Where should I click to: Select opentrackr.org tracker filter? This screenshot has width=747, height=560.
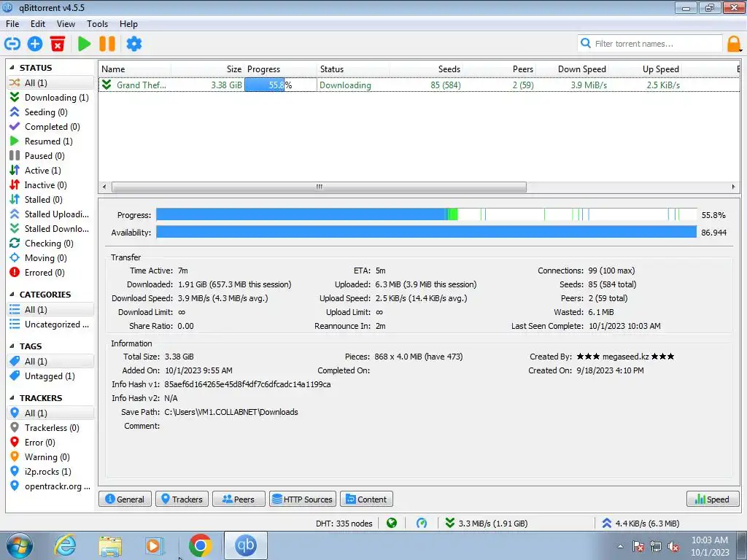(50, 486)
